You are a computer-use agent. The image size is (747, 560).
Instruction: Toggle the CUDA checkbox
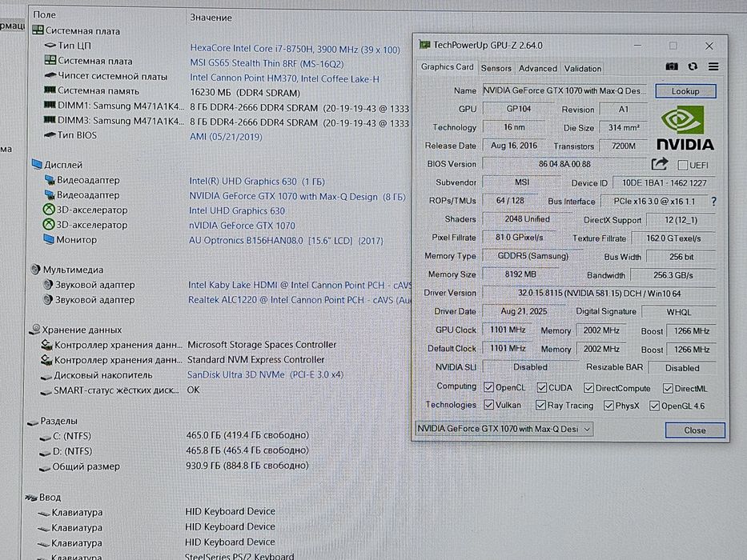(x=541, y=388)
